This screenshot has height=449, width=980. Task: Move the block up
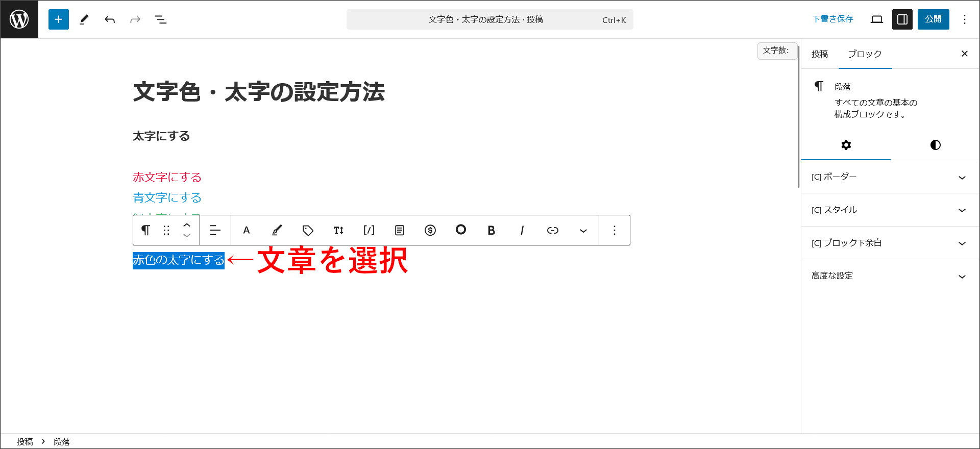(187, 224)
